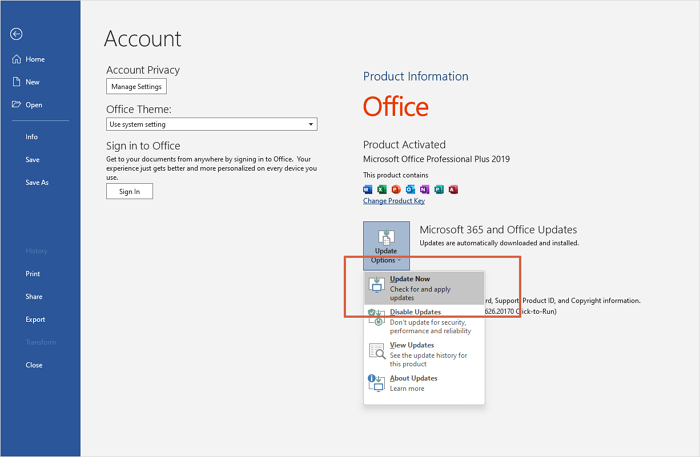Choose Disable Updates menu entry

point(424,321)
